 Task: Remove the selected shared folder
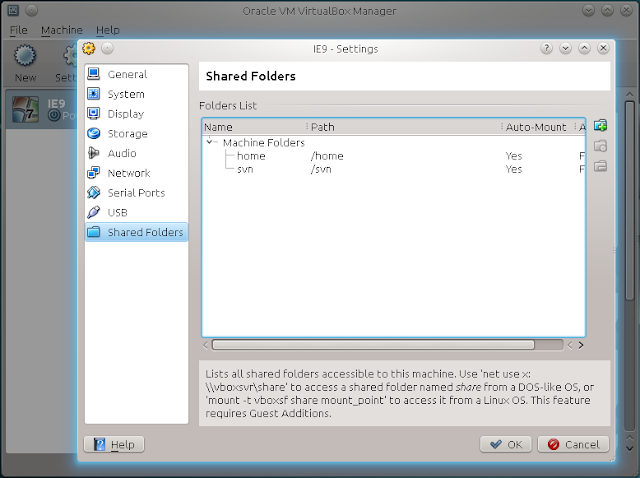[600, 166]
